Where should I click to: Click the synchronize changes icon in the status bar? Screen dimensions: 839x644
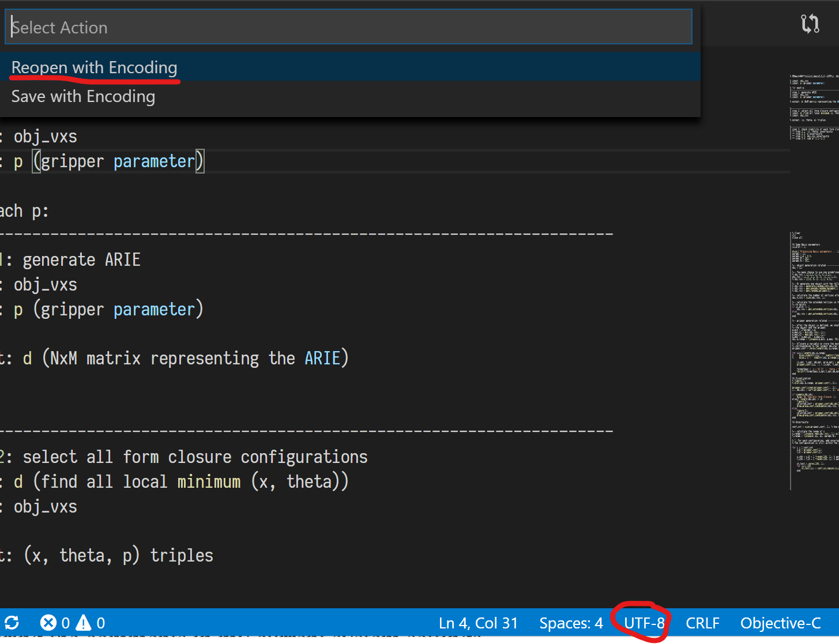(x=11, y=623)
